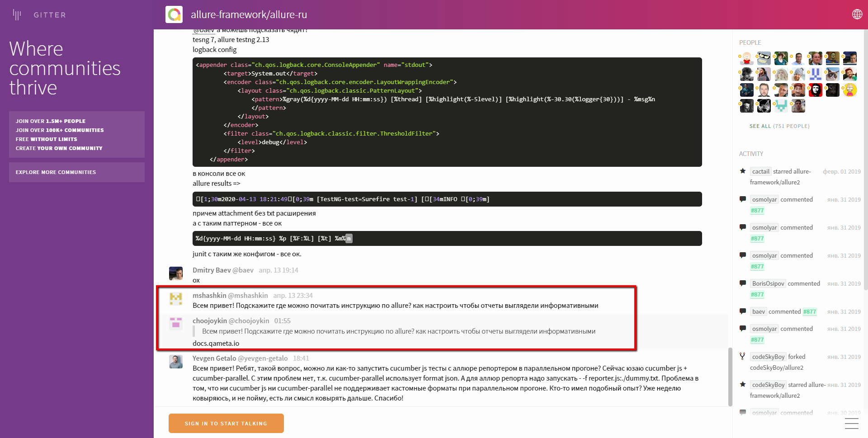Click the Gitter logo icon
Screen dimensions: 868x438
[17, 15]
